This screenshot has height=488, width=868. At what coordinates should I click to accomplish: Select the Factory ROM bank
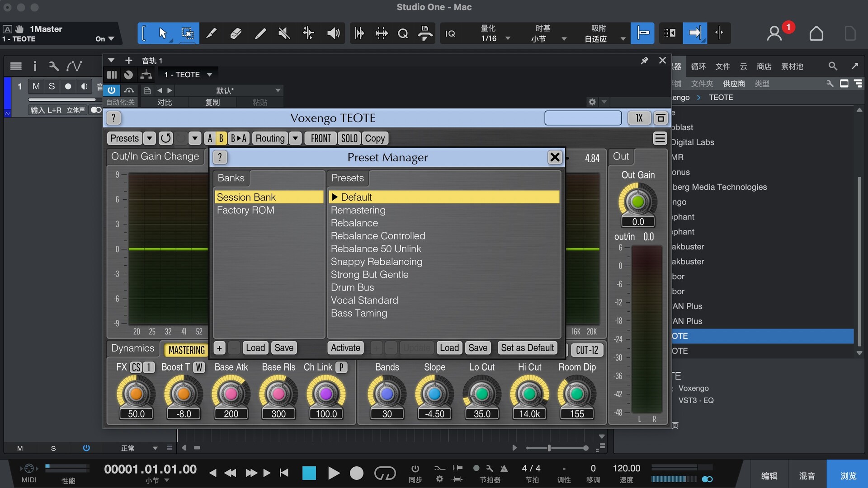[x=245, y=210]
